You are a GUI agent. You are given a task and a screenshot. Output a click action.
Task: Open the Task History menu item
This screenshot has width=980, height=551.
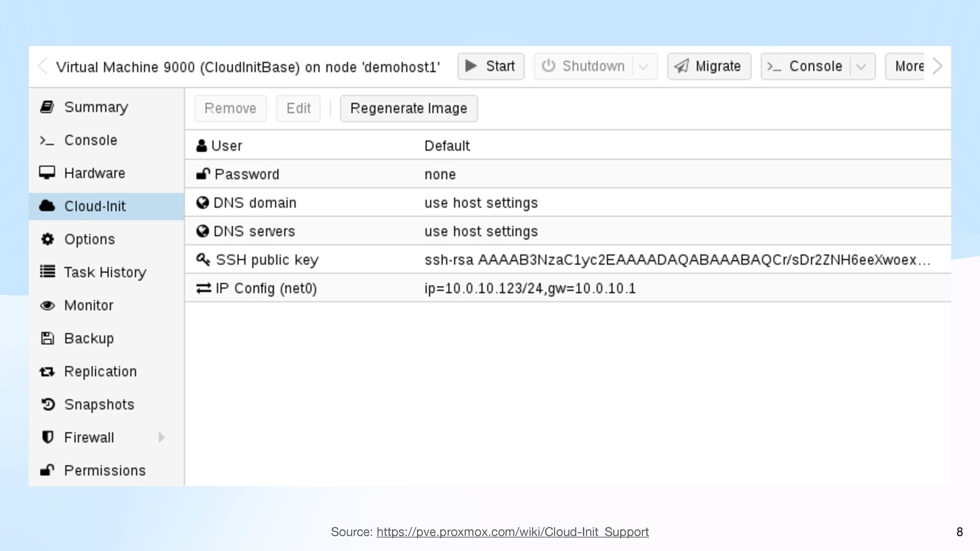pyautogui.click(x=105, y=272)
